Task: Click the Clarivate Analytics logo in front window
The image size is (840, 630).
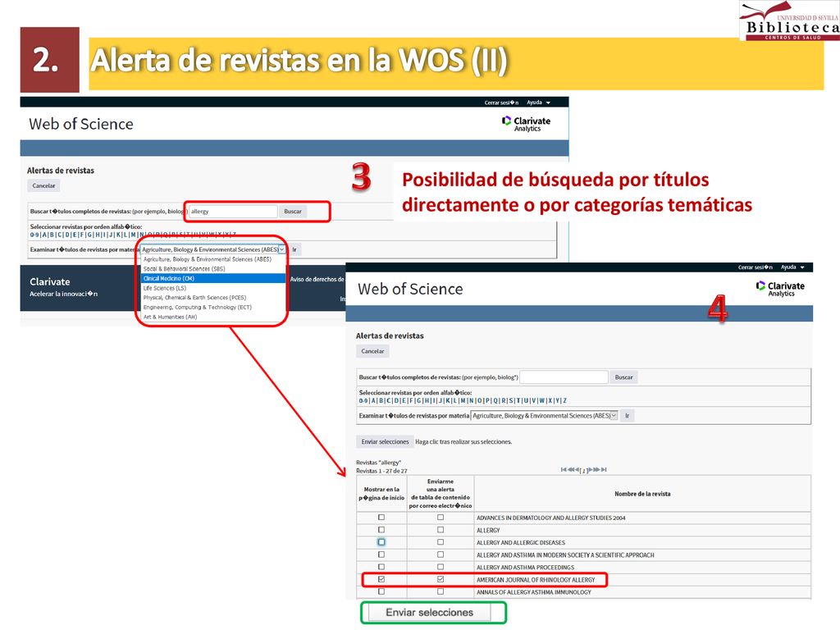Action: tap(780, 289)
